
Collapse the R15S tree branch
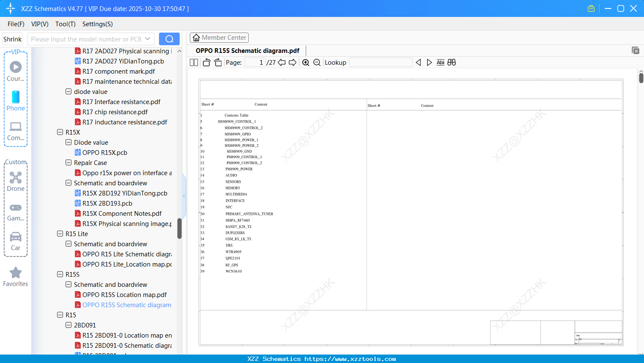(60, 274)
